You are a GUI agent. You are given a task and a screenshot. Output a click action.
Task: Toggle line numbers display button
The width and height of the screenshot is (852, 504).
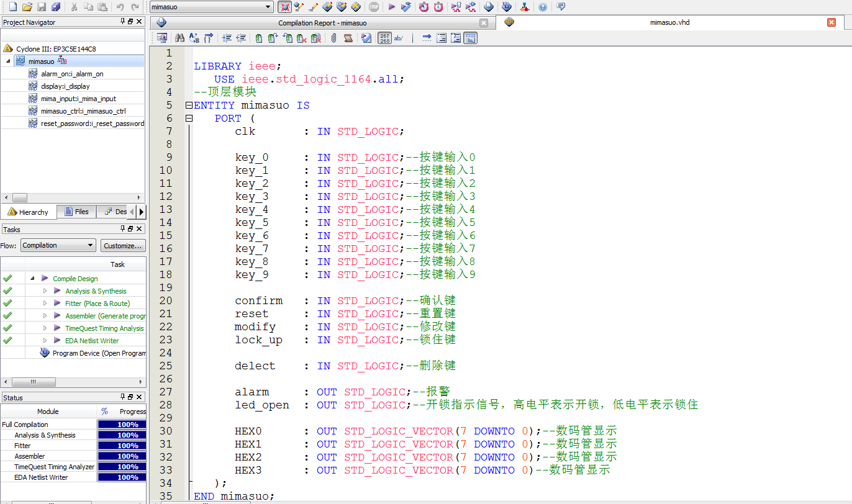click(384, 38)
